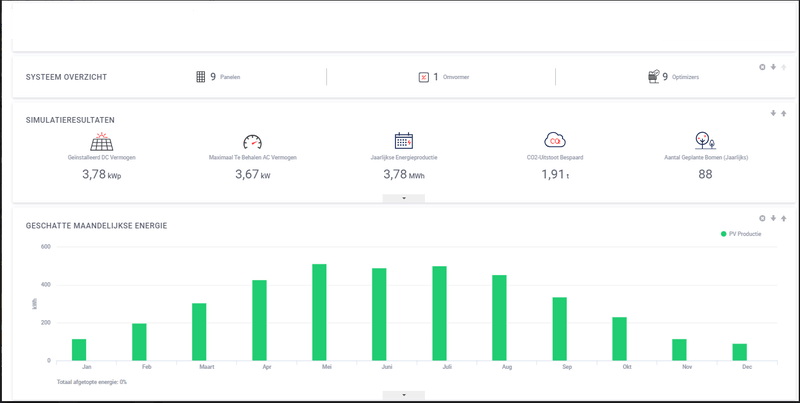Click the gauge icon for Maximaal AC Vermogen

pyautogui.click(x=252, y=142)
